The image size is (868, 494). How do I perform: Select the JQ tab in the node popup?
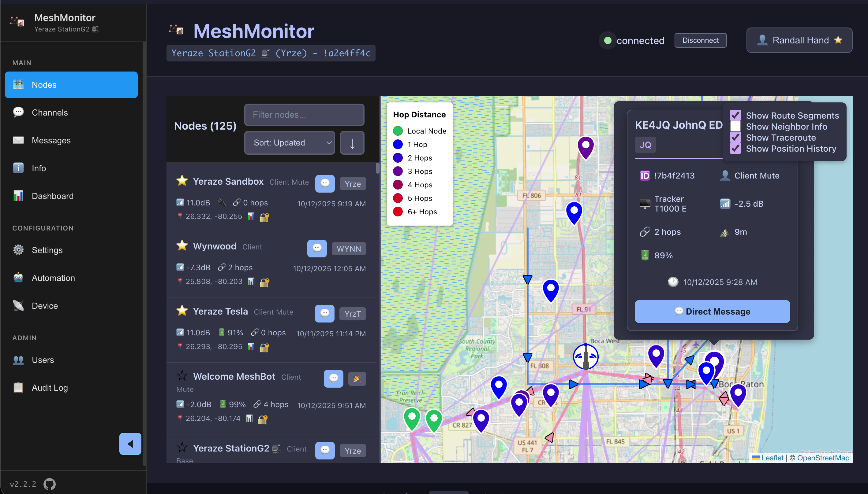(645, 144)
